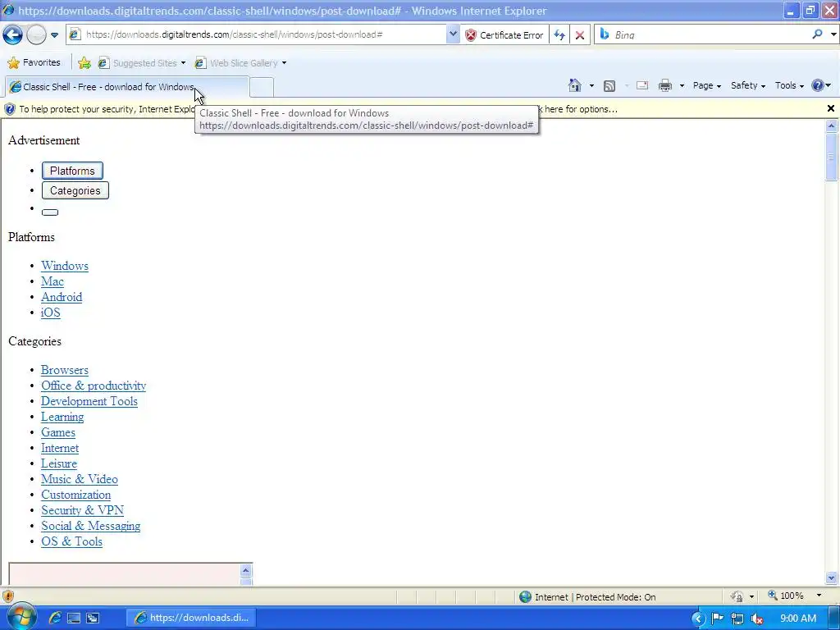Open Office & productivity link
This screenshot has width=840, height=630.
pos(94,386)
